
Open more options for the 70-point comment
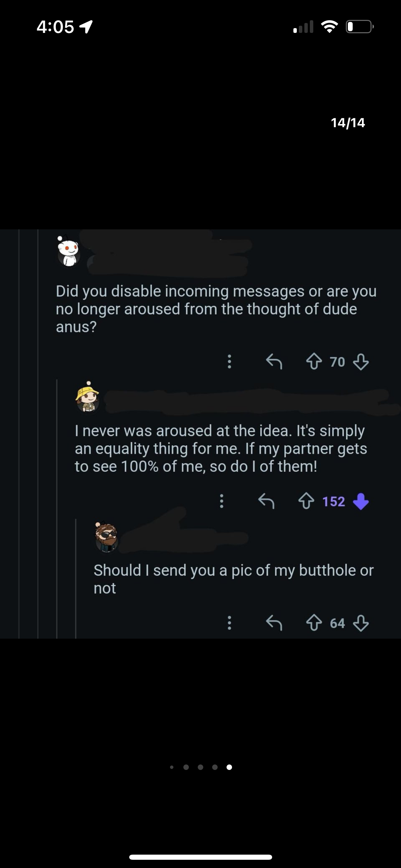pyautogui.click(x=229, y=362)
